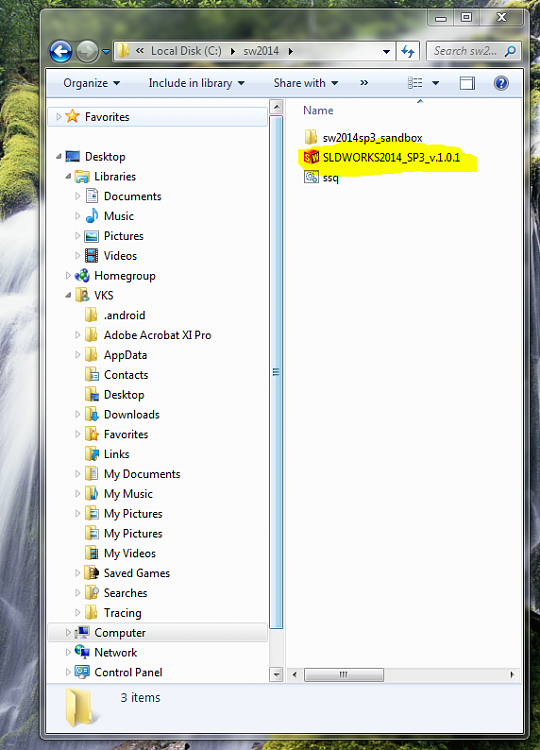The height and width of the screenshot is (750, 540).
Task: Toggle the preview pane icon
Action: click(x=467, y=83)
